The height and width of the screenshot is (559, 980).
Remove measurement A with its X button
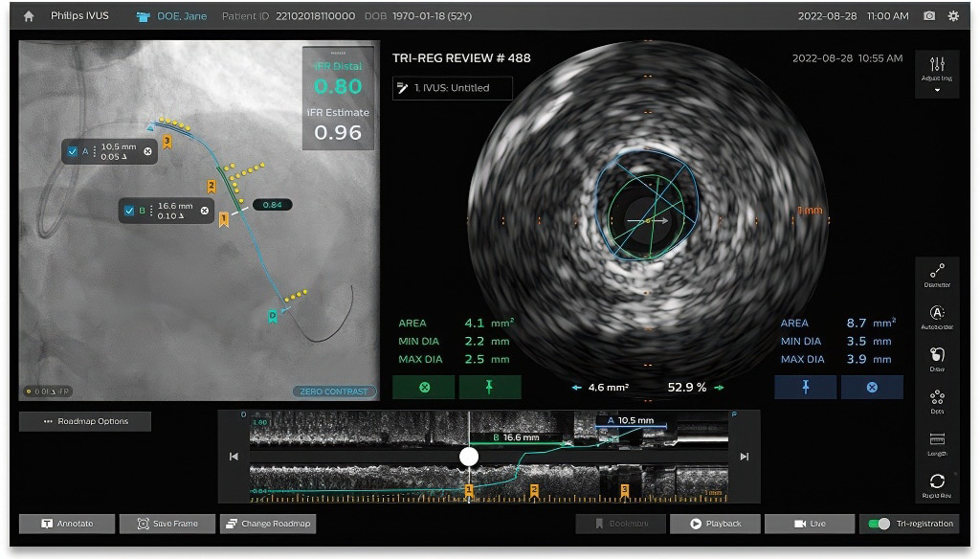pyautogui.click(x=146, y=152)
